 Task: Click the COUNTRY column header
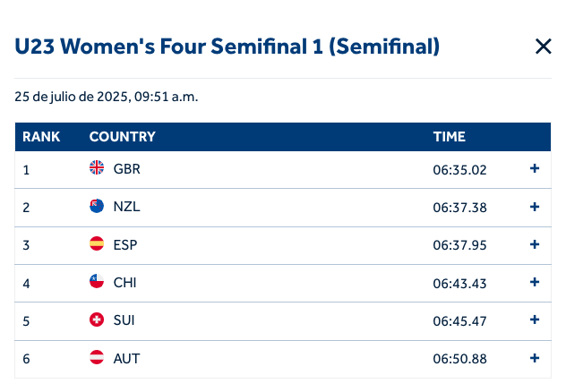pos(123,137)
